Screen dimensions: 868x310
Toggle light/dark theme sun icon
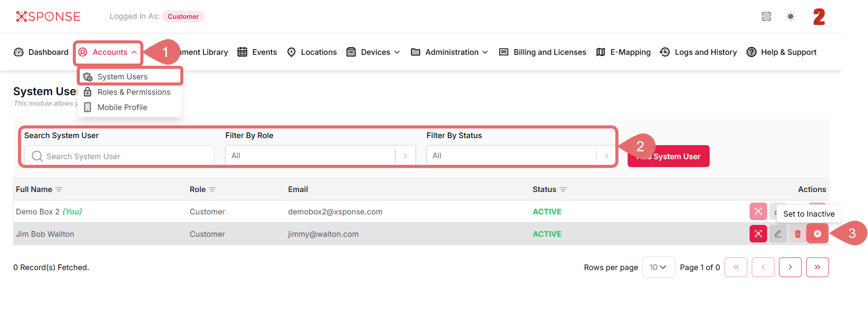point(790,17)
